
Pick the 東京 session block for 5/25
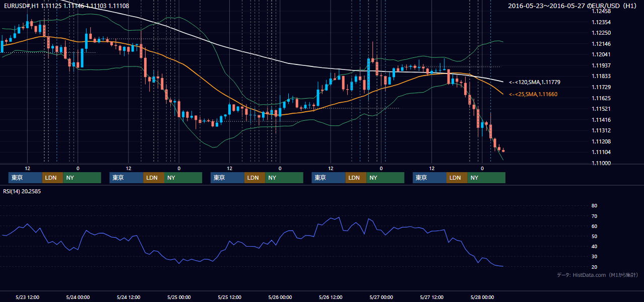click(228, 178)
